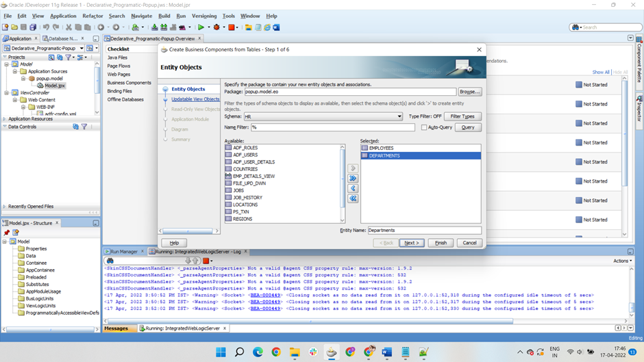The height and width of the screenshot is (362, 644).
Task: Click the Help button in wizard
Action: [174, 243]
